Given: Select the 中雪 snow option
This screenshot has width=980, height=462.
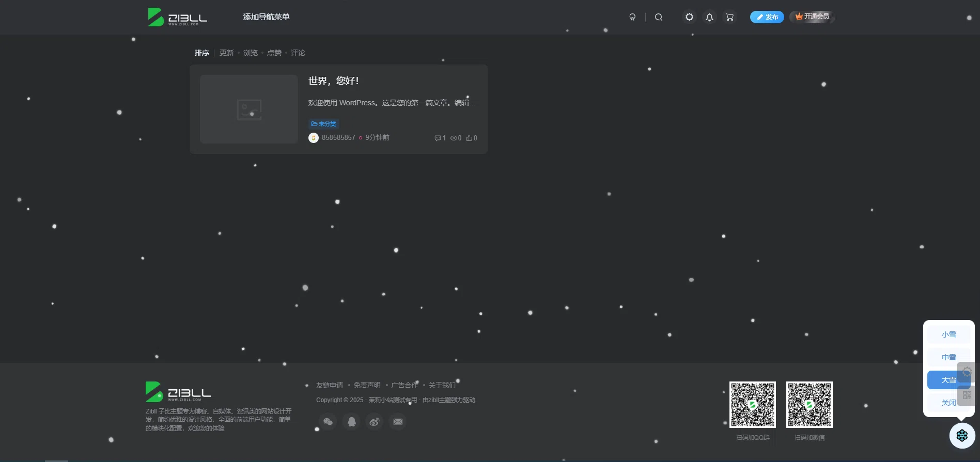Looking at the screenshot, I should [948, 357].
